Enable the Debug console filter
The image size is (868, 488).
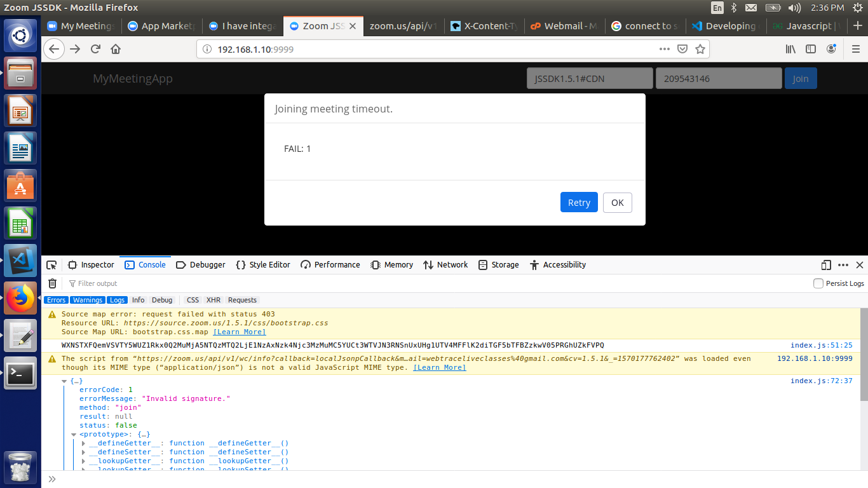[162, 300]
